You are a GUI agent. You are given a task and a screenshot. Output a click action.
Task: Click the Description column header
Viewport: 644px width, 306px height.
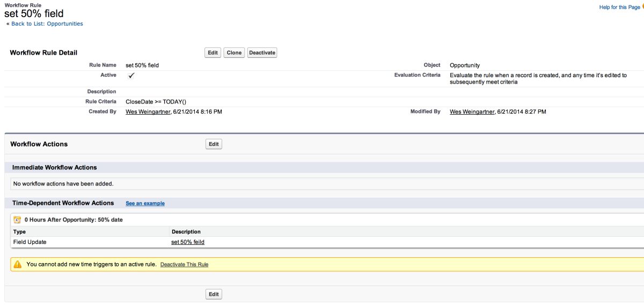coord(186,232)
